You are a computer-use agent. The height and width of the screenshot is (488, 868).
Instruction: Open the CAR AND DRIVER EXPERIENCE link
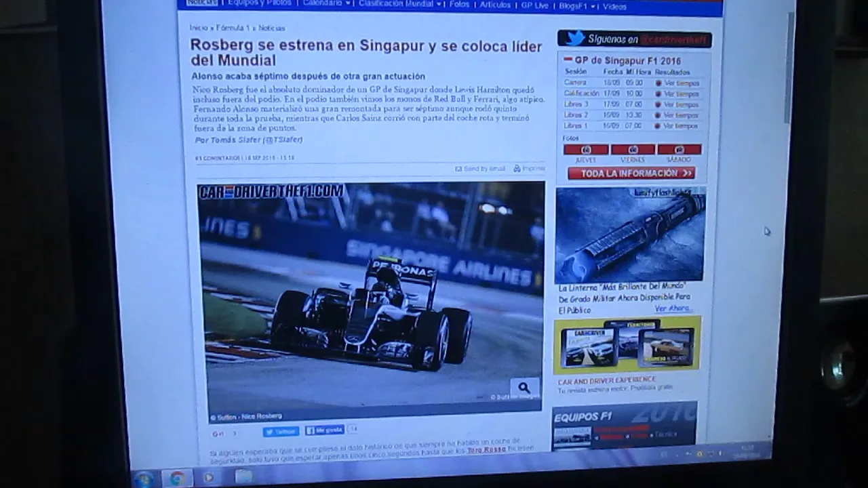pyautogui.click(x=607, y=381)
